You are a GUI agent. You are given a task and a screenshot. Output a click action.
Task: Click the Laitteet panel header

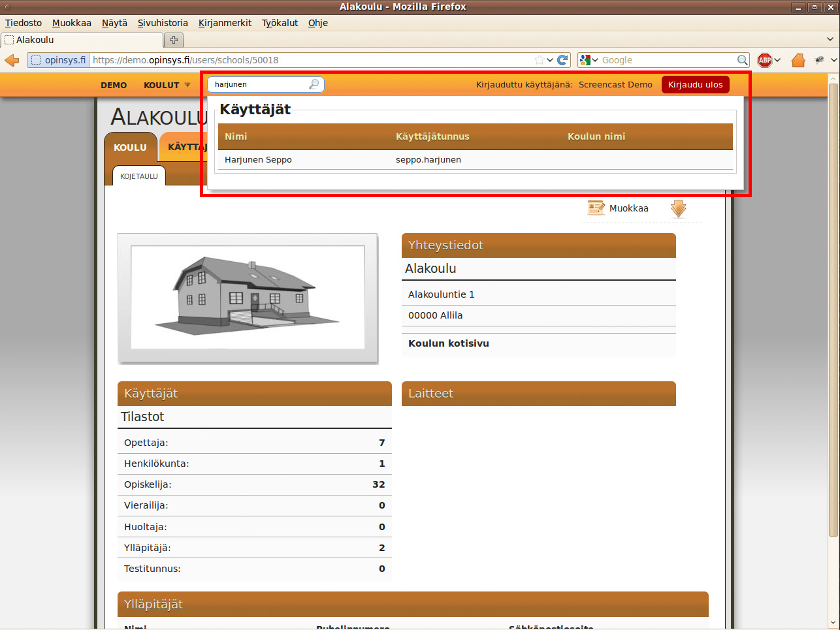[x=539, y=394]
